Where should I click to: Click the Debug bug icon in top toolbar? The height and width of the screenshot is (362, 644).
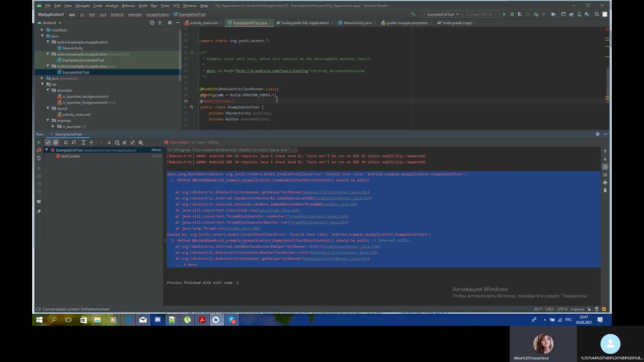[512, 15]
